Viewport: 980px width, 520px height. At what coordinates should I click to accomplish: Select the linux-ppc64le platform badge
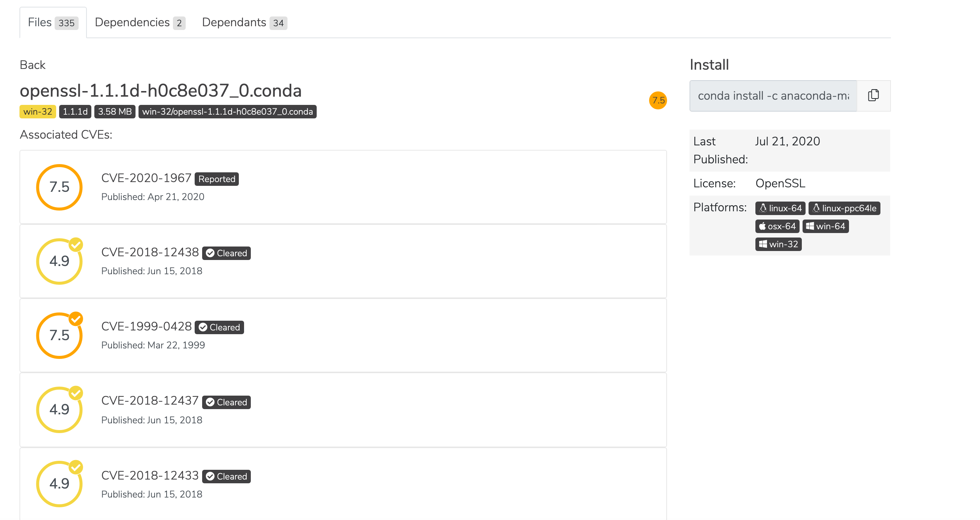point(844,208)
